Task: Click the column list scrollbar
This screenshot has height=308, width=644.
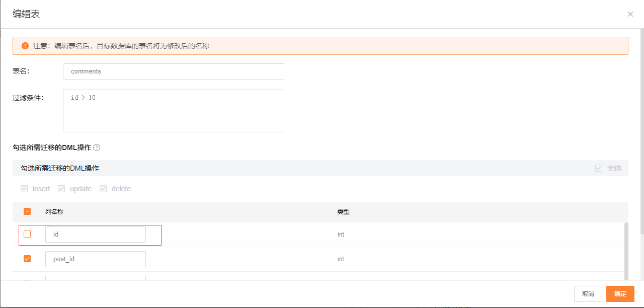Action: coord(626,252)
